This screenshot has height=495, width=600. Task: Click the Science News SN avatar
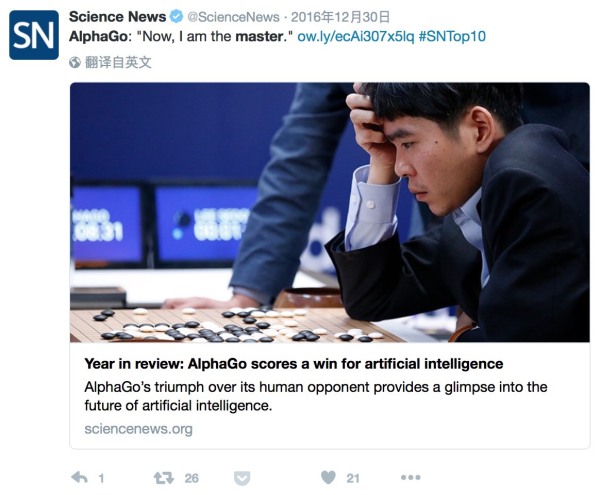pos(34,35)
